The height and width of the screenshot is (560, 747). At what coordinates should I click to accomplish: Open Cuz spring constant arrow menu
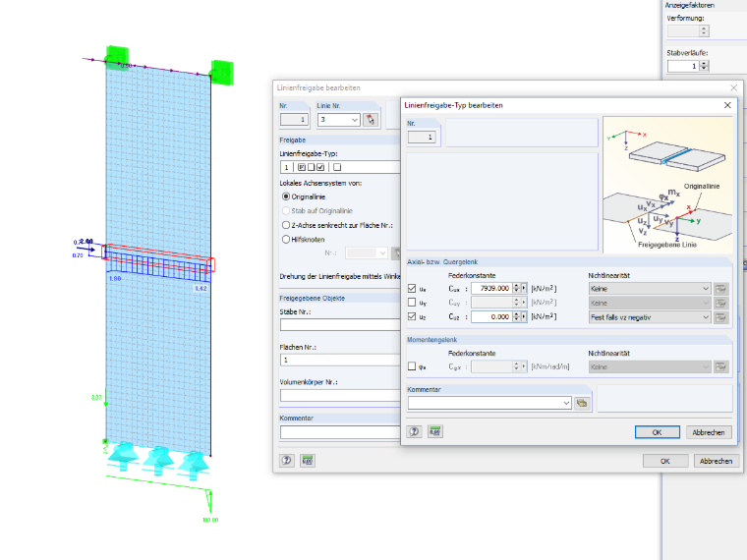pyautogui.click(x=524, y=316)
